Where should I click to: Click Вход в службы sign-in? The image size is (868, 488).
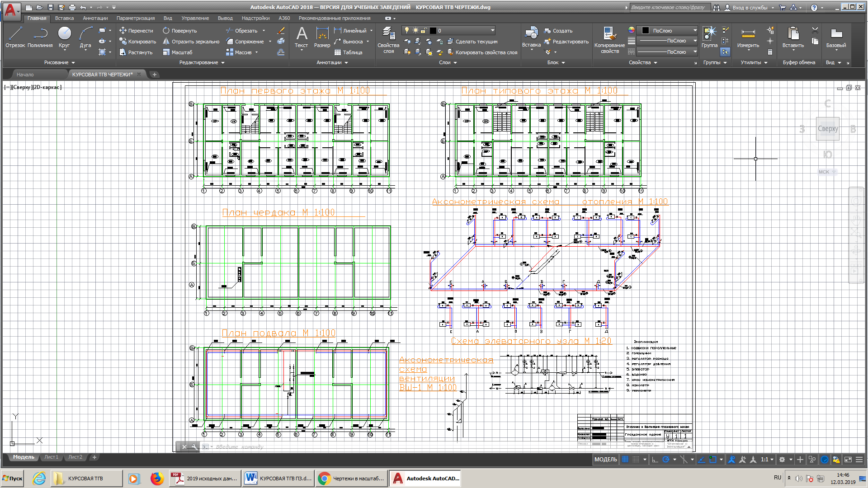click(749, 8)
